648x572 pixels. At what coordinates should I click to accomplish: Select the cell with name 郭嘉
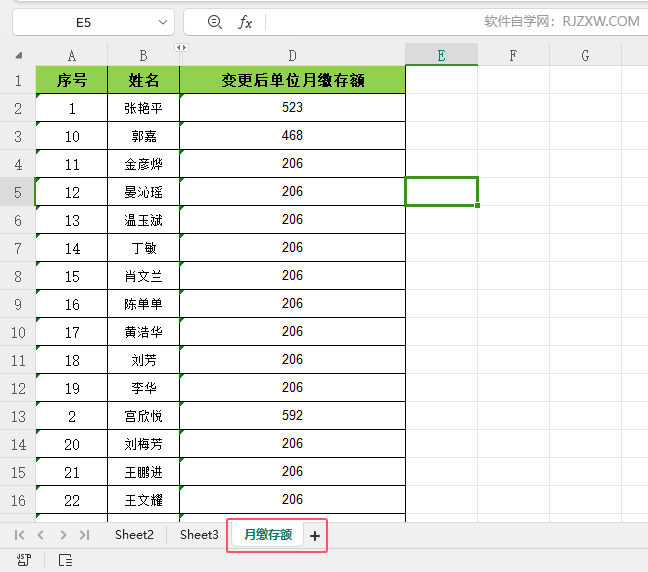(x=143, y=136)
